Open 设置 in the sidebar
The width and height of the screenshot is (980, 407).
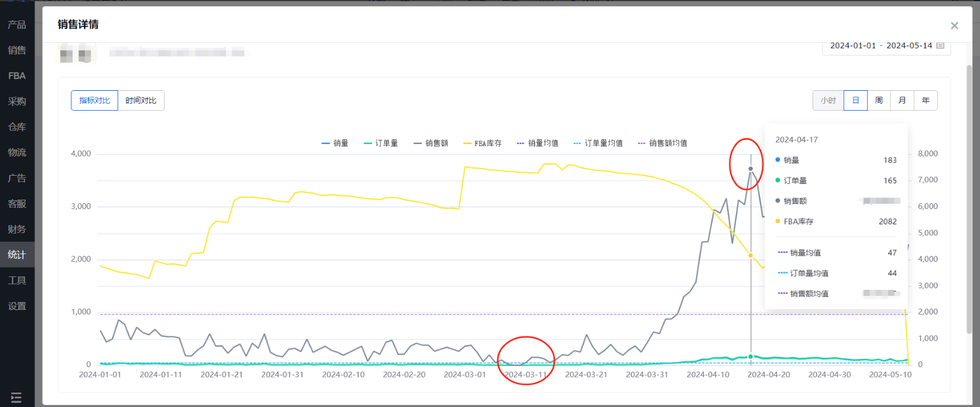tap(17, 306)
